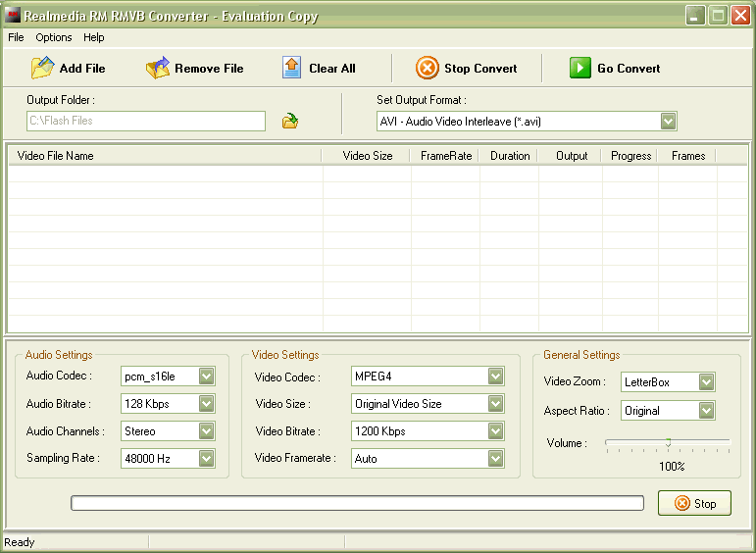Image resolution: width=756 pixels, height=553 pixels.
Task: Click the Stop Convert toolbar button
Action: (466, 68)
